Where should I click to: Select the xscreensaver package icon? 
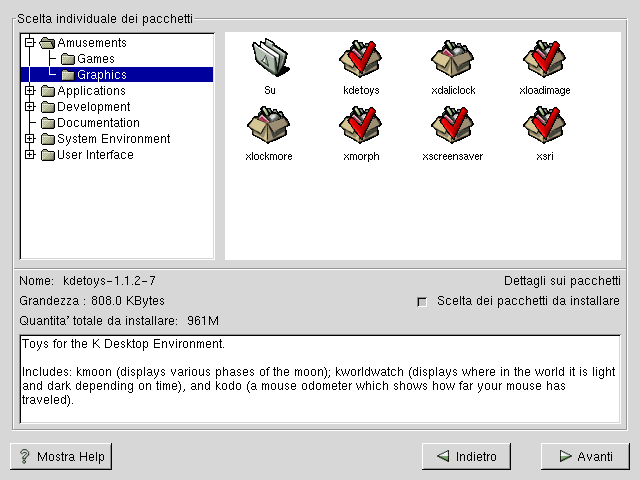pyautogui.click(x=453, y=126)
